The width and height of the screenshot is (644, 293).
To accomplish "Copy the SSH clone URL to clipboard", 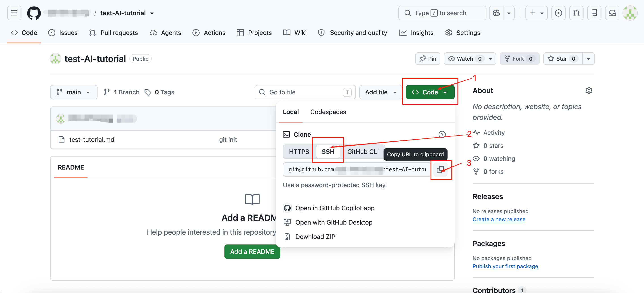I will [440, 170].
